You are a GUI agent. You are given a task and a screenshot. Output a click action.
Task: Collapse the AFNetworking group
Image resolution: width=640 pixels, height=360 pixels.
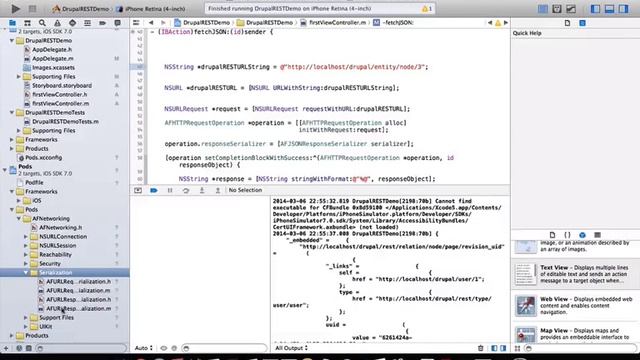pos(19,218)
